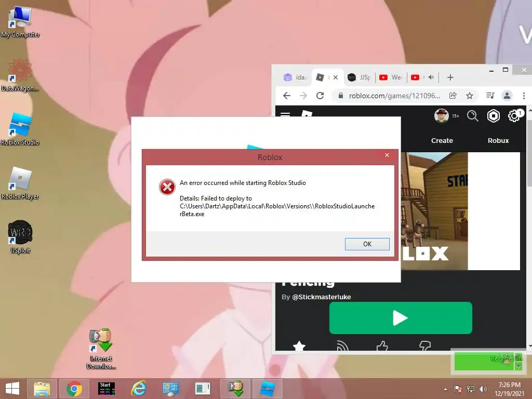Switch to the JJSp Chrome tab
The image size is (532, 399).
coord(360,77)
